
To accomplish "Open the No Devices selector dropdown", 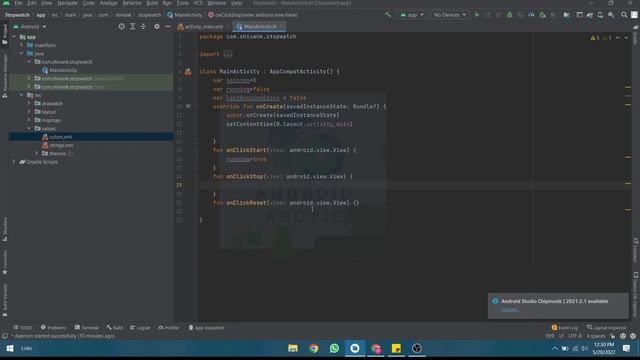I will point(449,15).
